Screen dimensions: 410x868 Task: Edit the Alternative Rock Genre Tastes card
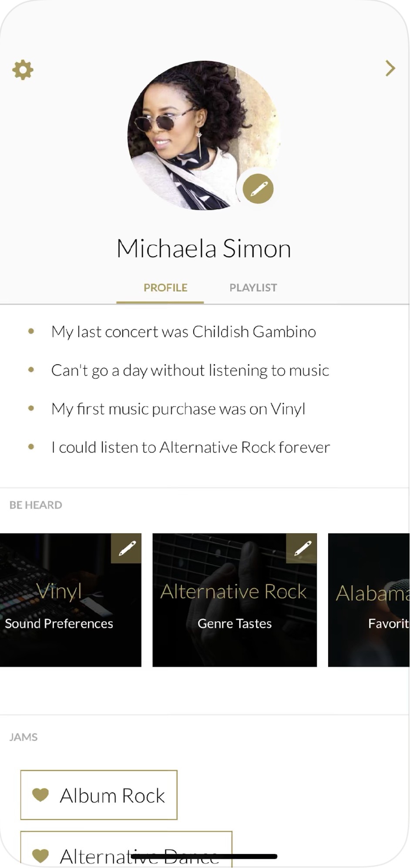(302, 548)
